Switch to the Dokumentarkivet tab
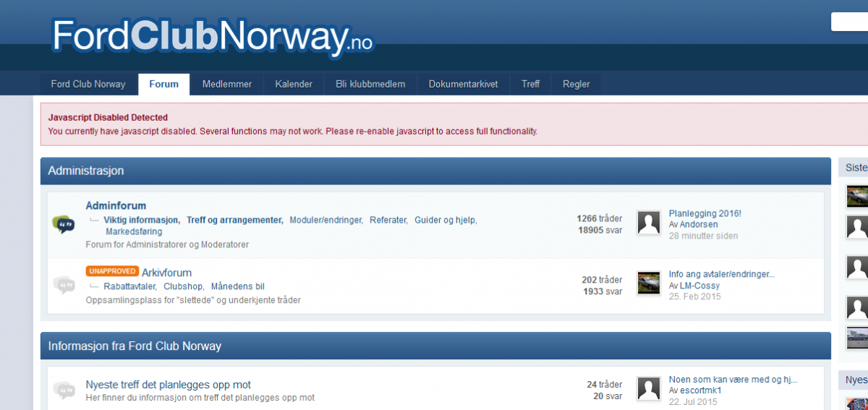The image size is (868, 410). tap(463, 84)
